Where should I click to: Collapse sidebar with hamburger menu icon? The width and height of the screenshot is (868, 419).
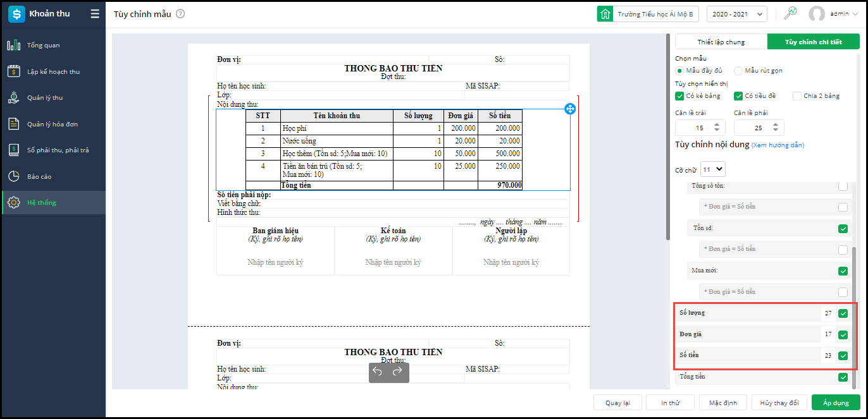point(95,14)
